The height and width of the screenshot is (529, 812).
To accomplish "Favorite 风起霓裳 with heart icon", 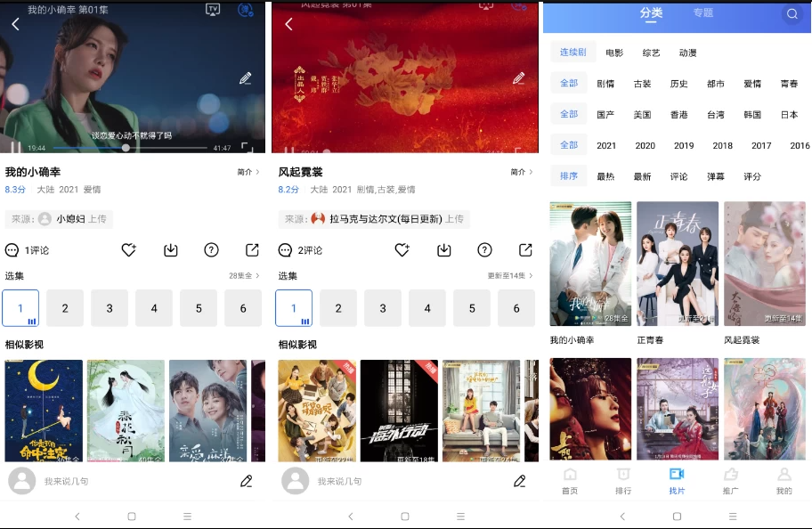I will coord(402,250).
